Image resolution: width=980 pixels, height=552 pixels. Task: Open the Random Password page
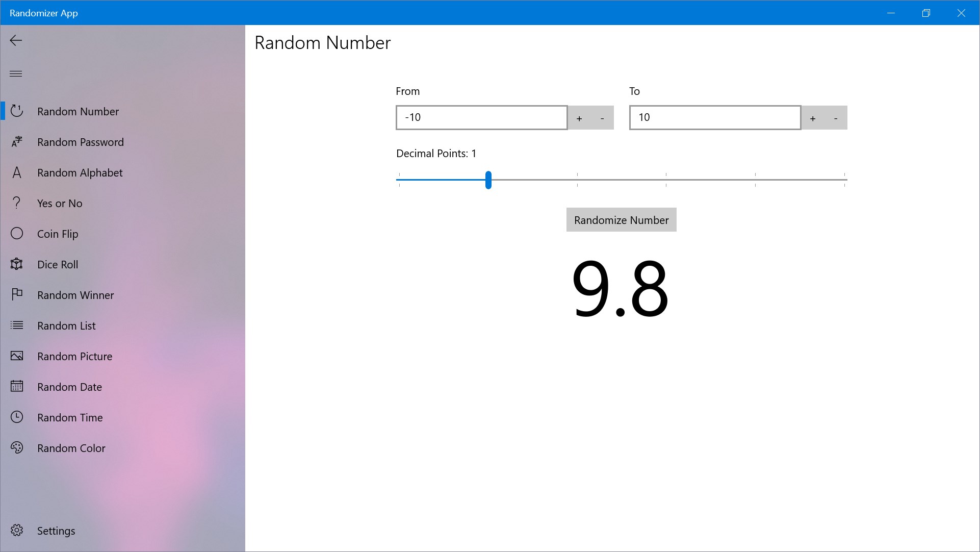tap(123, 142)
